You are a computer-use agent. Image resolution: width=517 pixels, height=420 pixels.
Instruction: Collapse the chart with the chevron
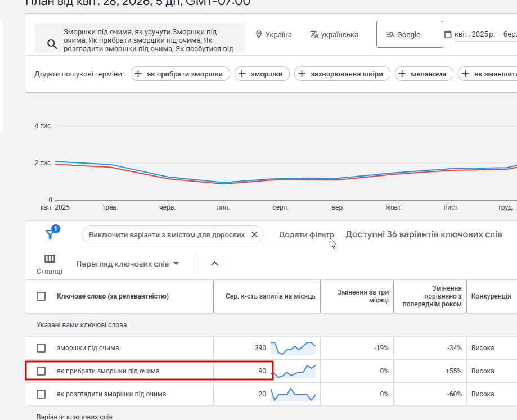214,264
